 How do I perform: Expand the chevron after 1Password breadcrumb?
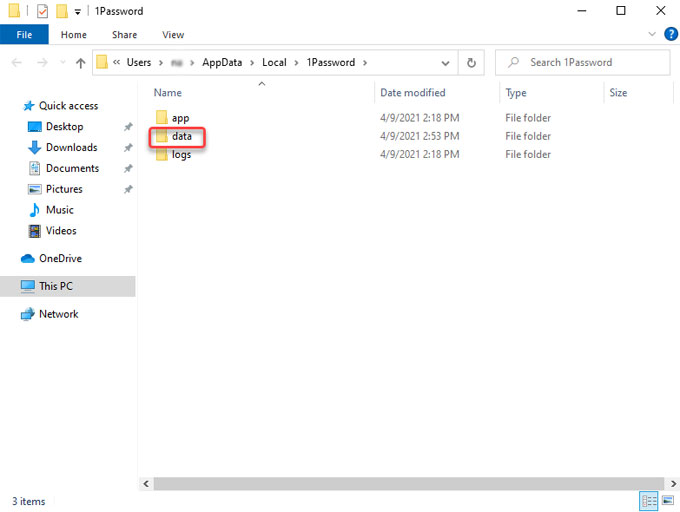coord(365,63)
